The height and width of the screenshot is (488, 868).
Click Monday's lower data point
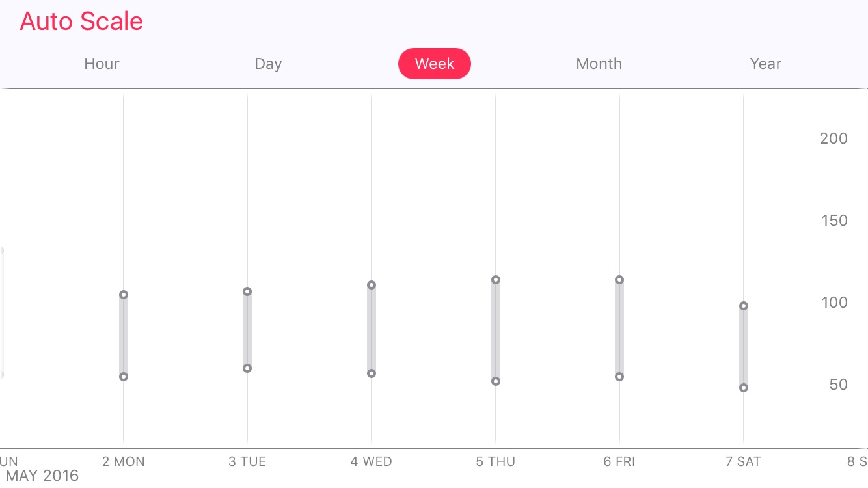[124, 377]
